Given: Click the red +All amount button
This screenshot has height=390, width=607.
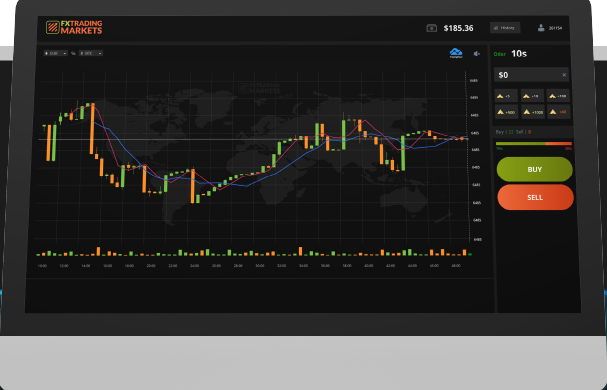Looking at the screenshot, I should pyautogui.click(x=558, y=112).
